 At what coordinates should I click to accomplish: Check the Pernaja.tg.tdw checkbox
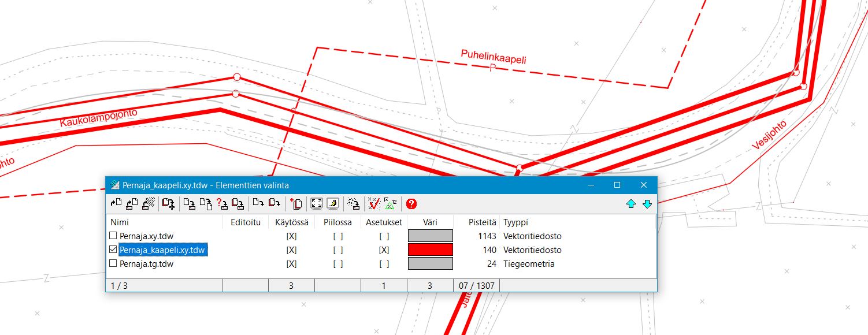click(x=113, y=264)
